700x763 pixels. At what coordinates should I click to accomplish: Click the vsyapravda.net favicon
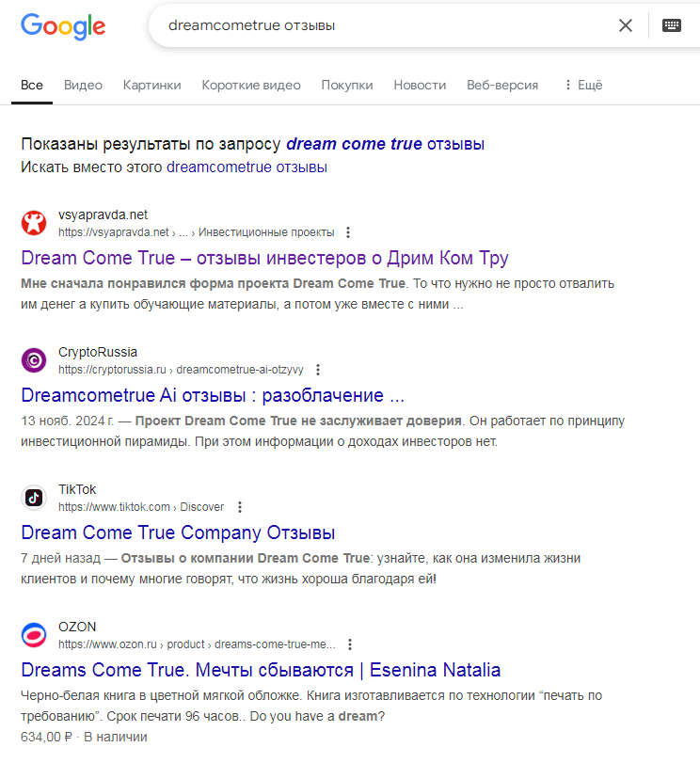[x=34, y=223]
